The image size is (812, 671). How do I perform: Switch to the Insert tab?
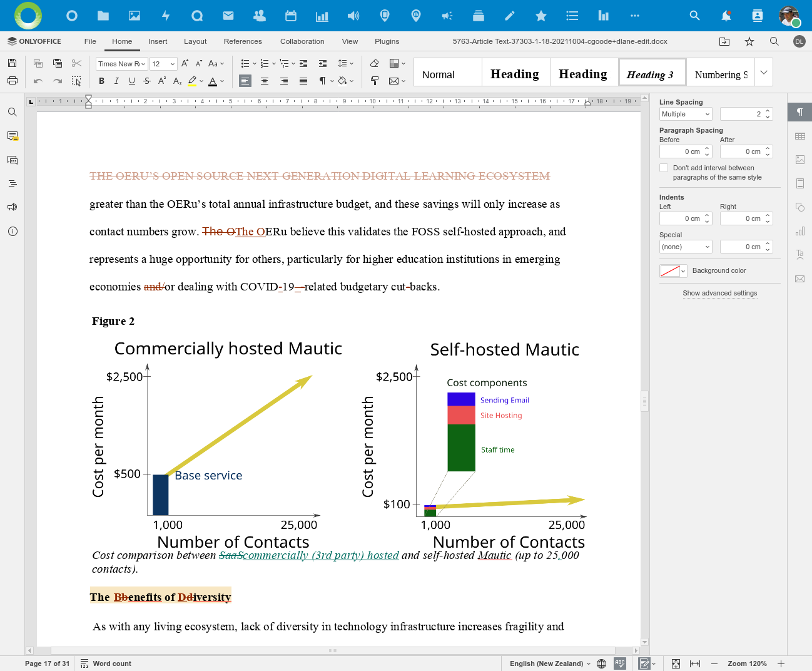[158, 41]
